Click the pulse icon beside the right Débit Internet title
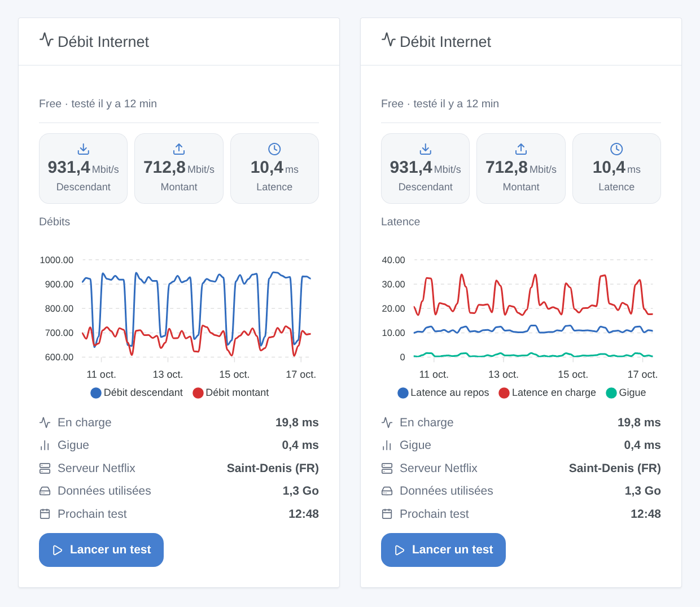Viewport: 700px width, 607px height. tap(388, 40)
